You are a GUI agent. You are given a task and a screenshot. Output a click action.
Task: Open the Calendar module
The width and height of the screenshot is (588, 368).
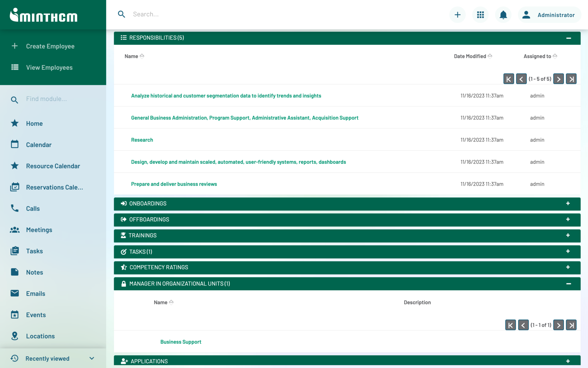tap(39, 144)
